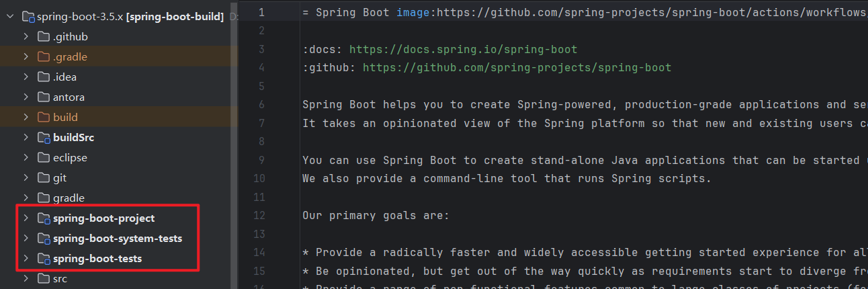Image resolution: width=868 pixels, height=289 pixels.
Task: Expand the eclipse folder chevron
Action: [26, 157]
